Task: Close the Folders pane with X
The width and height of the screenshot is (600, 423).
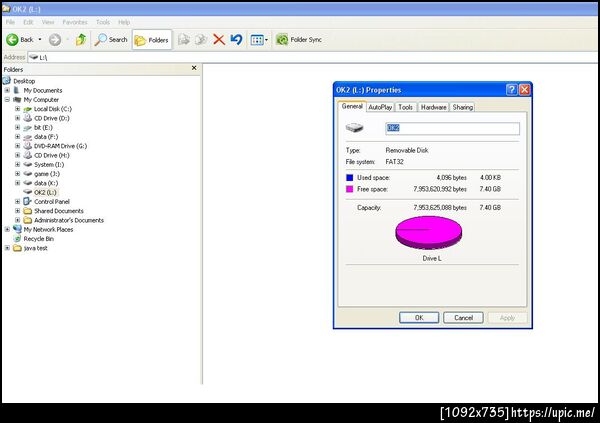Action: click(x=194, y=68)
